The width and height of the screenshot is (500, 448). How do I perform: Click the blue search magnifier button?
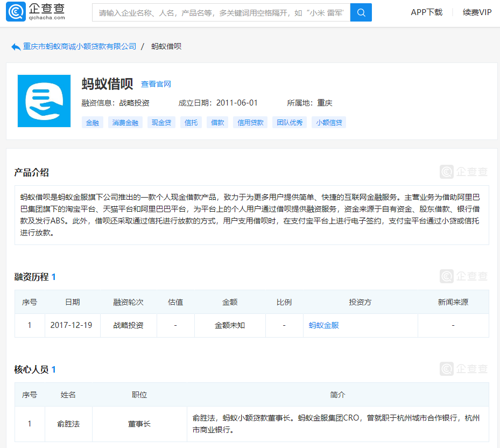tap(361, 12)
